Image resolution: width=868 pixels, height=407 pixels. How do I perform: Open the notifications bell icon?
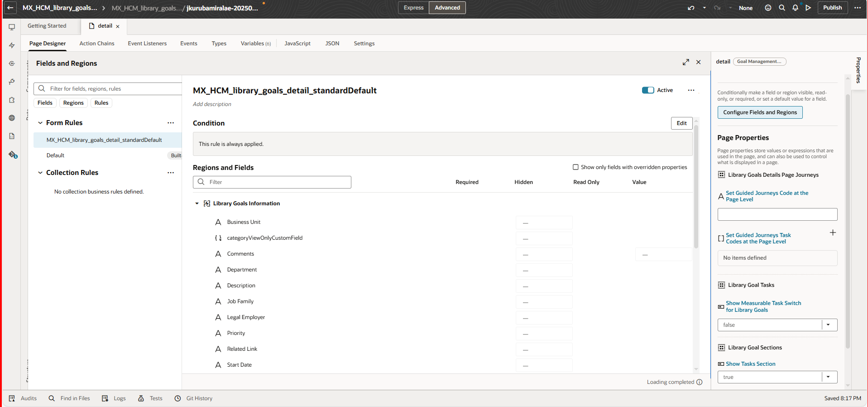click(795, 8)
